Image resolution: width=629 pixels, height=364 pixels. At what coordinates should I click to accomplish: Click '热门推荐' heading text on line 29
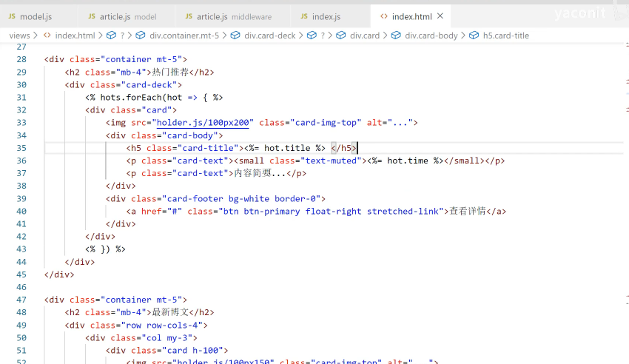(x=170, y=73)
